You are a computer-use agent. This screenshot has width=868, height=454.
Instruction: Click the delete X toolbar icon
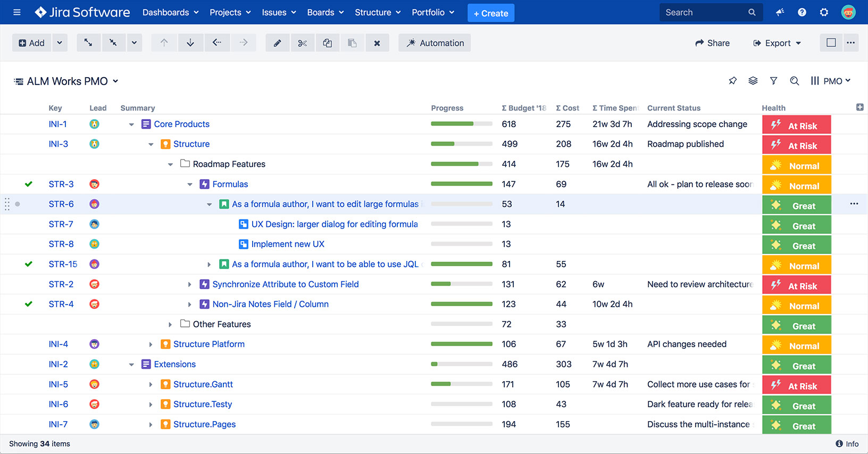pyautogui.click(x=377, y=43)
